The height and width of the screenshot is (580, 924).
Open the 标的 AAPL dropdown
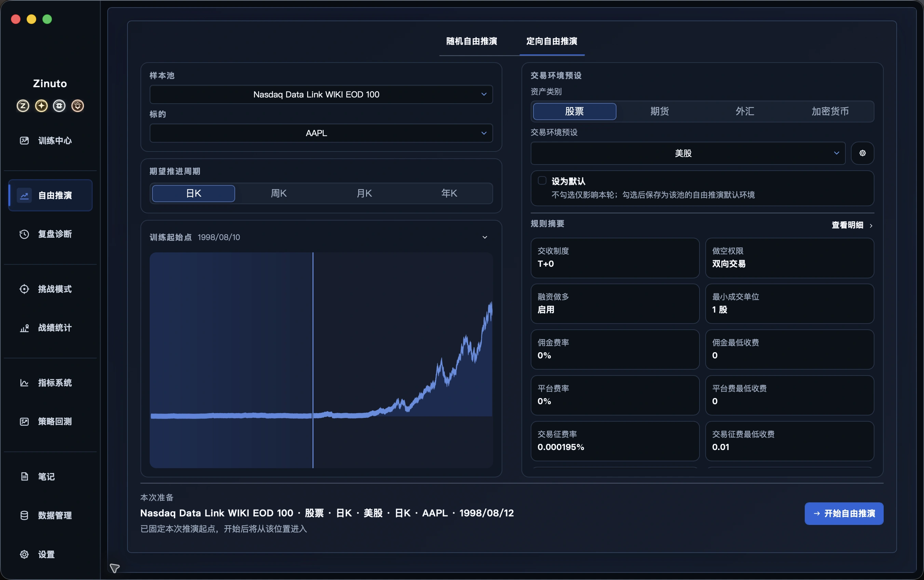[x=321, y=133]
